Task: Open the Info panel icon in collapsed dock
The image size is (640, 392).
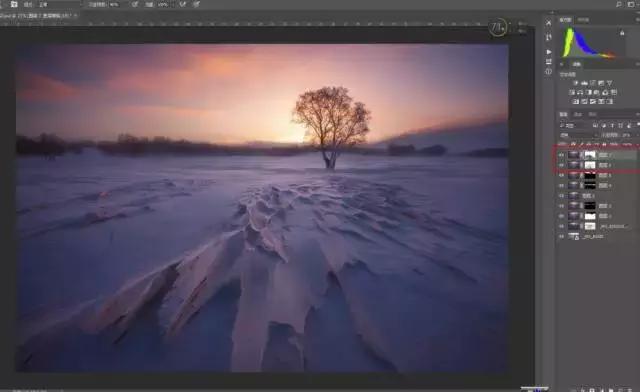Action: (x=549, y=71)
